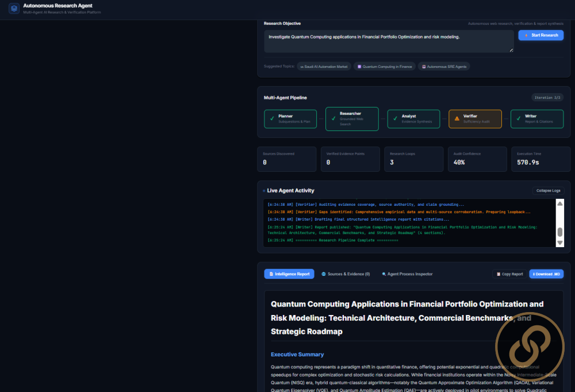Click the Iteration 3/3 badge
The height and width of the screenshot is (392, 575).
pos(547,98)
